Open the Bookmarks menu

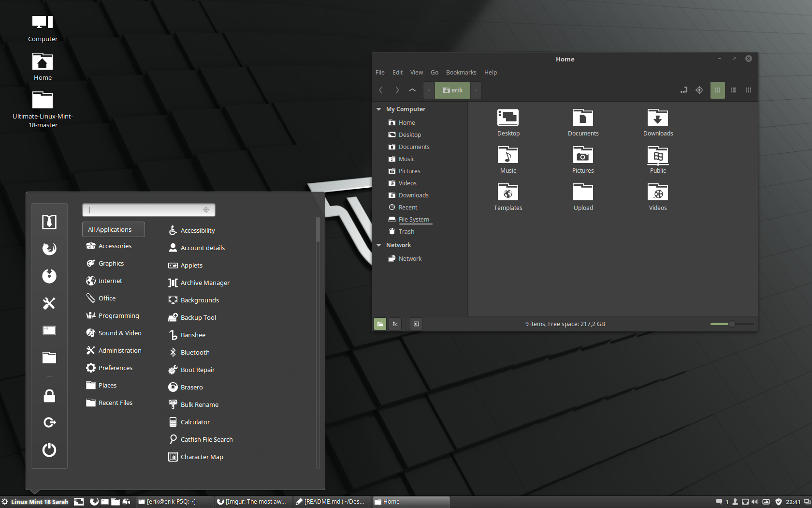click(461, 73)
